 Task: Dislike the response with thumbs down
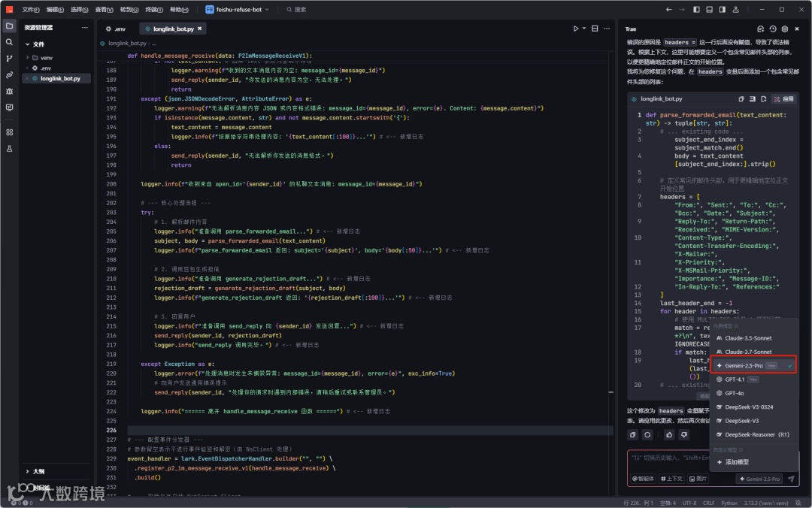click(x=683, y=435)
